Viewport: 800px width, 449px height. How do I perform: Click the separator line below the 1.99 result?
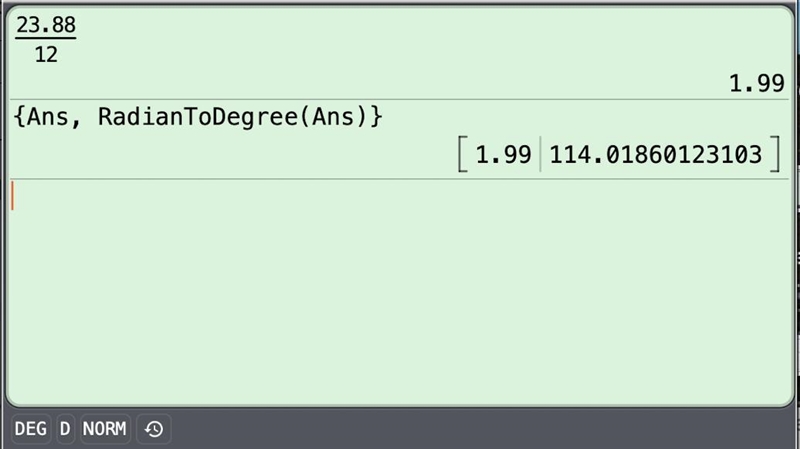pos(399,99)
